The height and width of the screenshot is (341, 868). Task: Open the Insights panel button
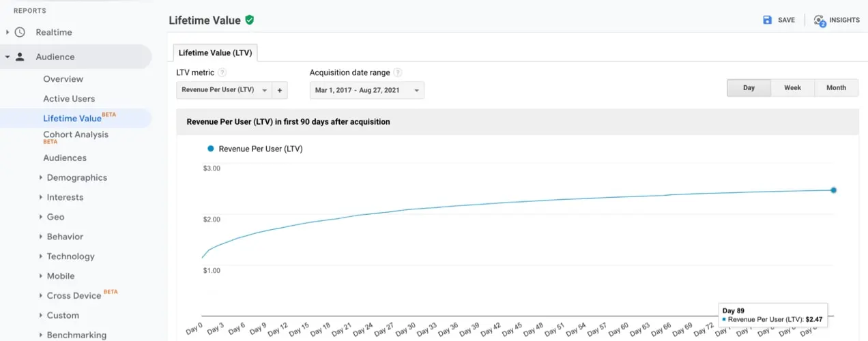click(x=837, y=20)
